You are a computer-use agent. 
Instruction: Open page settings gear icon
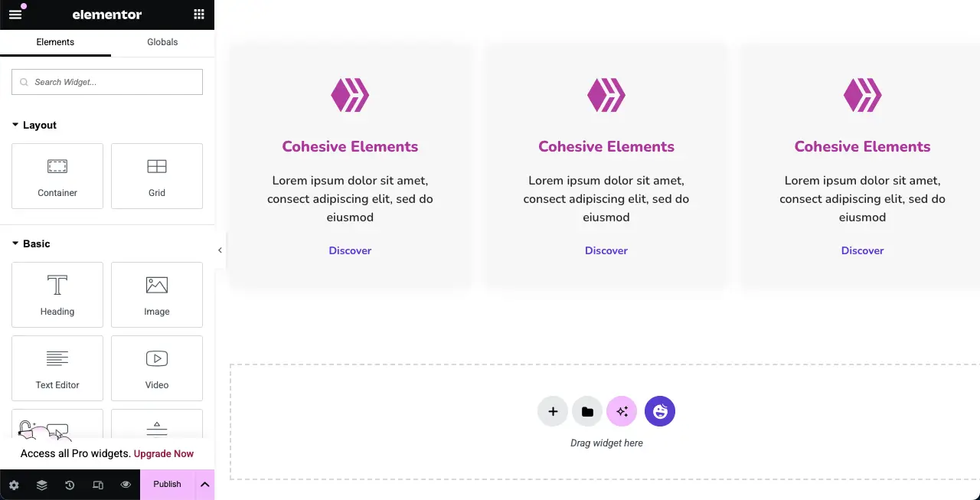tap(14, 485)
